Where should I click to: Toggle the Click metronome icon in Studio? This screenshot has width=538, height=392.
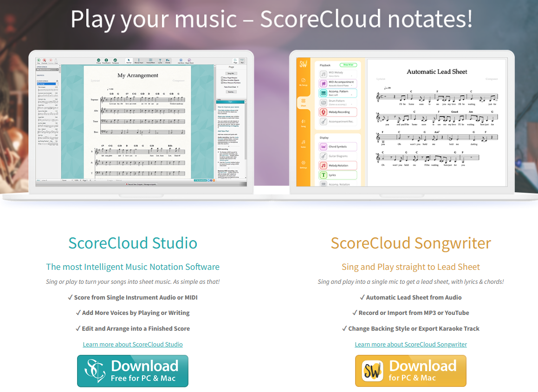coord(56,60)
